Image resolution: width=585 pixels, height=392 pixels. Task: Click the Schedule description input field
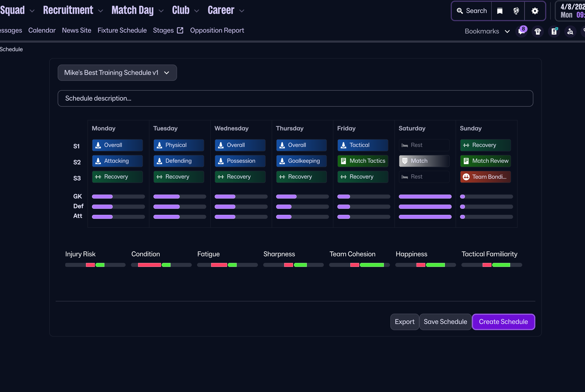click(x=295, y=98)
